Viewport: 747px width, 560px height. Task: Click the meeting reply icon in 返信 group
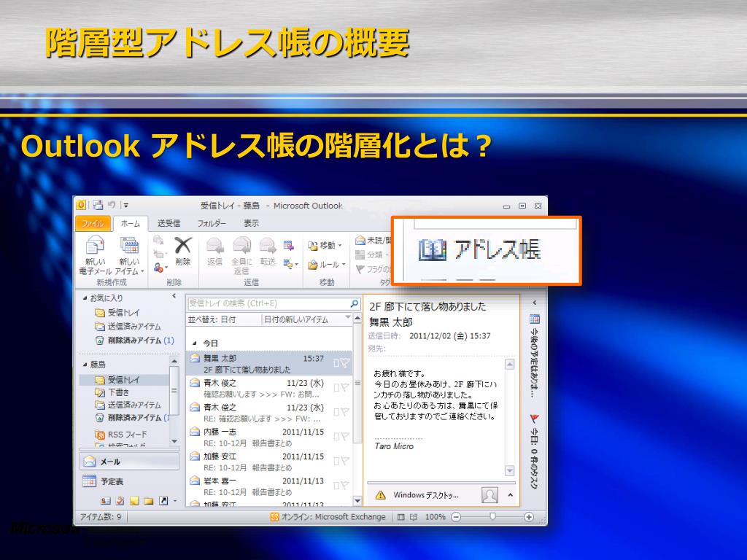point(289,246)
